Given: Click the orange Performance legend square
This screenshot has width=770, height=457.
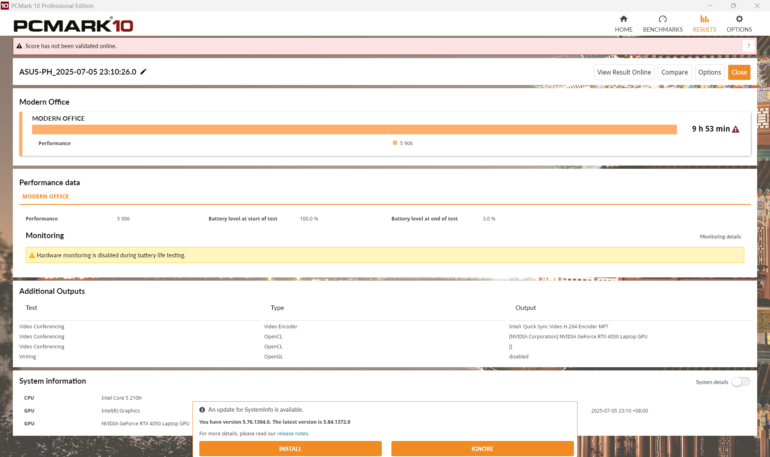Looking at the screenshot, I should click(x=395, y=143).
